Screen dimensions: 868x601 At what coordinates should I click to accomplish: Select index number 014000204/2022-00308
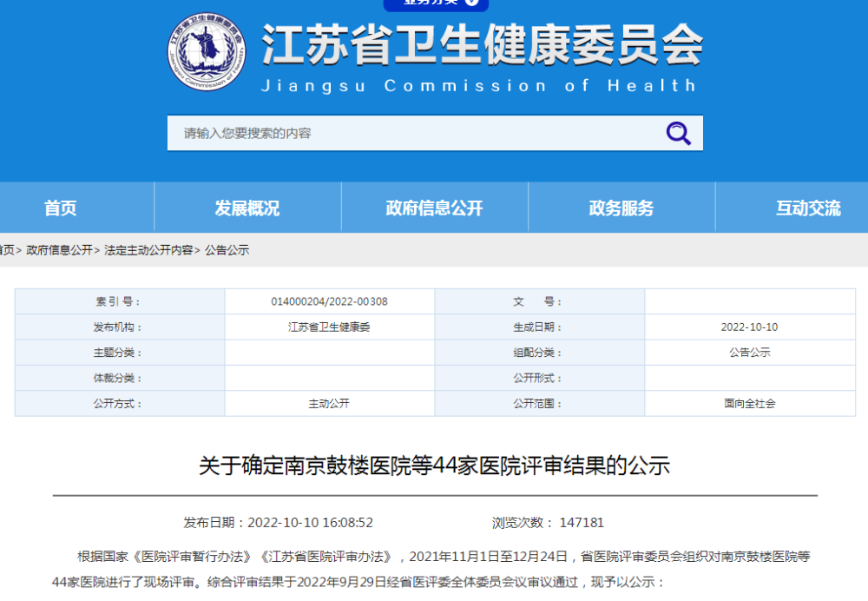click(x=329, y=302)
